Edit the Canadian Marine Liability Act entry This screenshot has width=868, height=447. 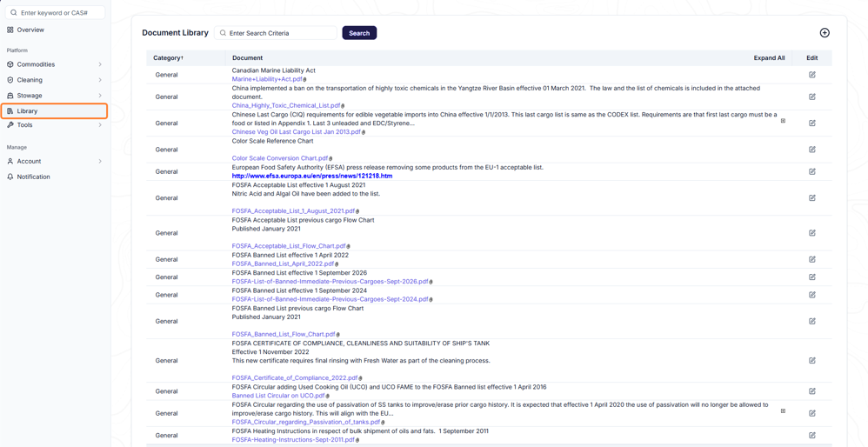(x=812, y=75)
